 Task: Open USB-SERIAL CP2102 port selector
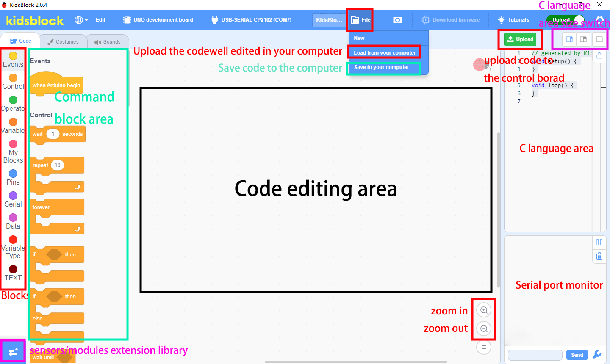(251, 20)
